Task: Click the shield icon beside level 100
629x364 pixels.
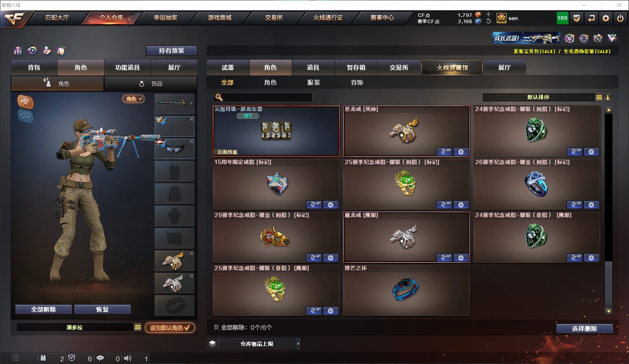Action: [x=577, y=18]
